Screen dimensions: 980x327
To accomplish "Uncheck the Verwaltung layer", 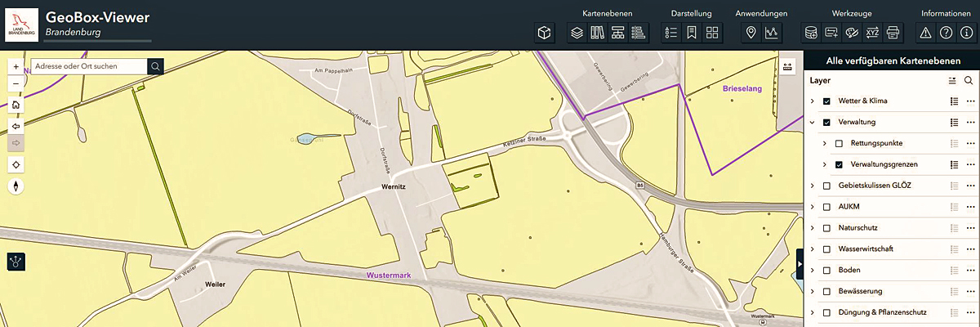I will click(827, 123).
